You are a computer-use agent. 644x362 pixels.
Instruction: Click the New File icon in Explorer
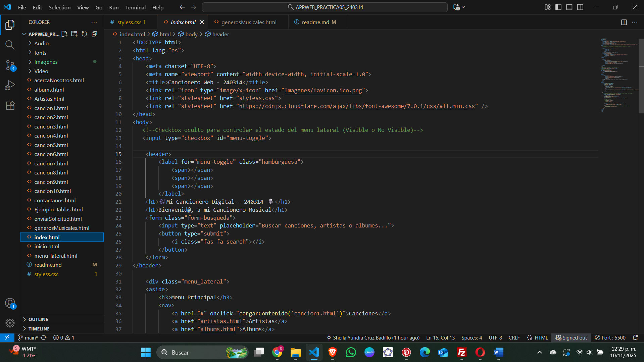[x=64, y=34]
